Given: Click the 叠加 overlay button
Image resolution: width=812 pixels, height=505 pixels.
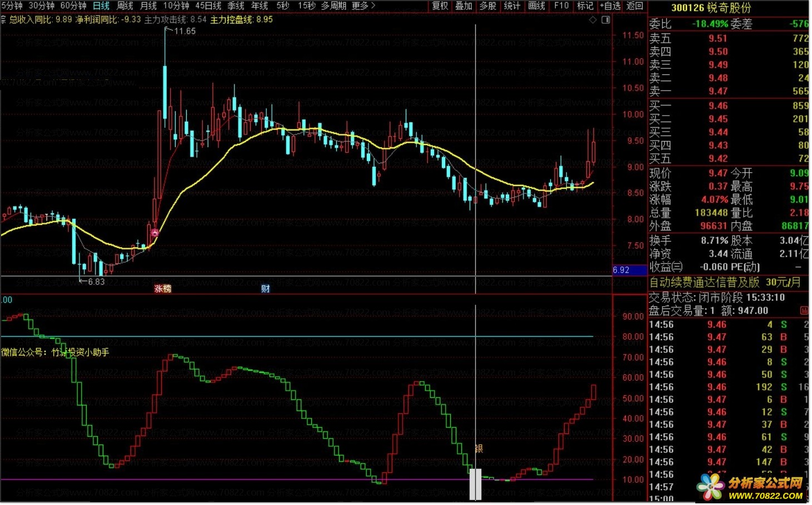Looking at the screenshot, I should click(464, 6).
